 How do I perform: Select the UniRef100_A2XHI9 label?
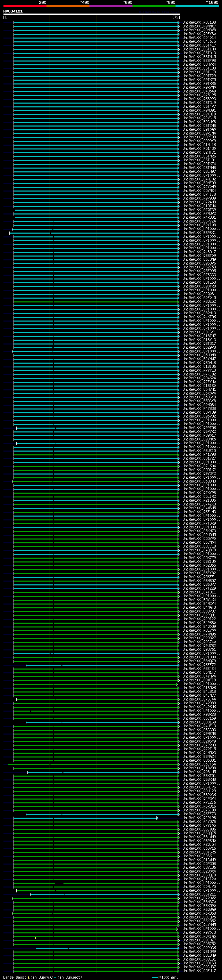click(x=199, y=114)
